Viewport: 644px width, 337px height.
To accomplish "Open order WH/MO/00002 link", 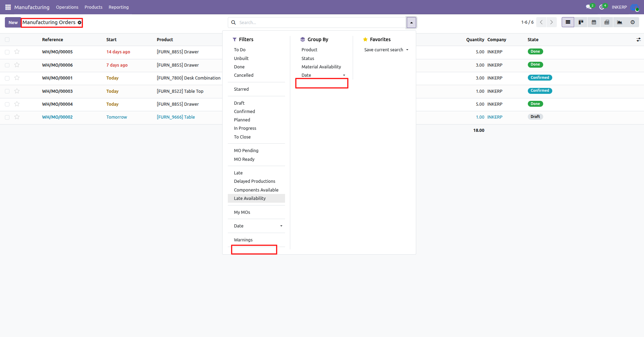I will (x=58, y=117).
